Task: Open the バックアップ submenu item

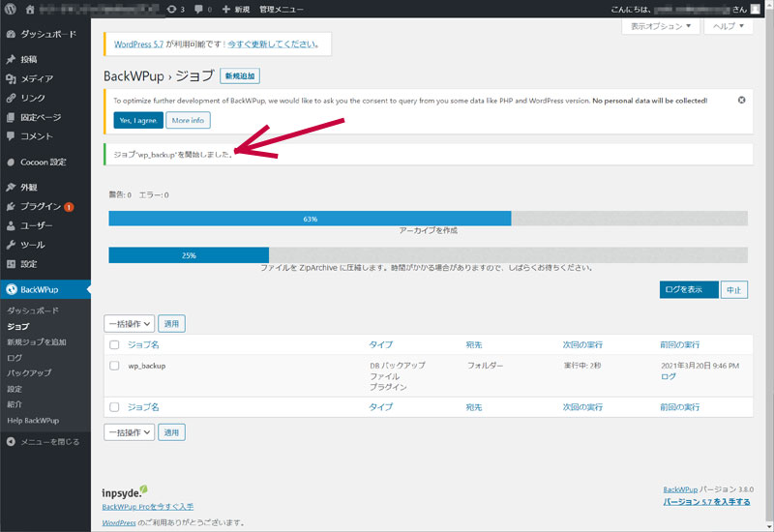Action: tap(29, 373)
